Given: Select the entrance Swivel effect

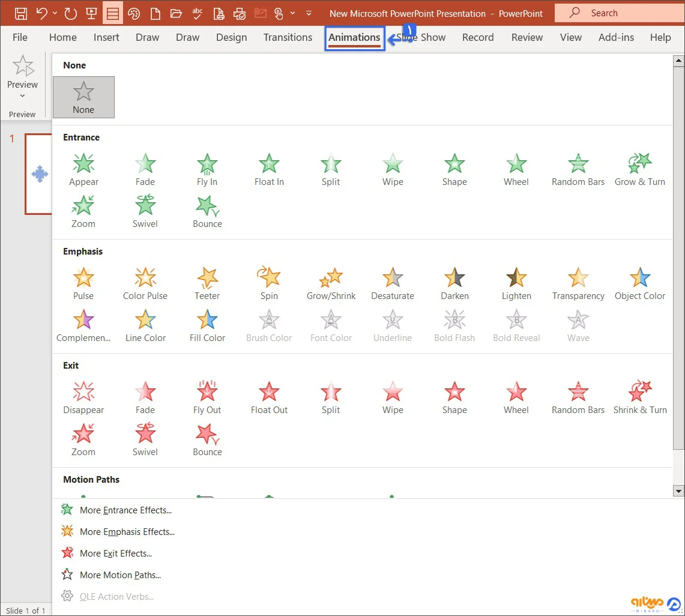Looking at the screenshot, I should [x=145, y=212].
